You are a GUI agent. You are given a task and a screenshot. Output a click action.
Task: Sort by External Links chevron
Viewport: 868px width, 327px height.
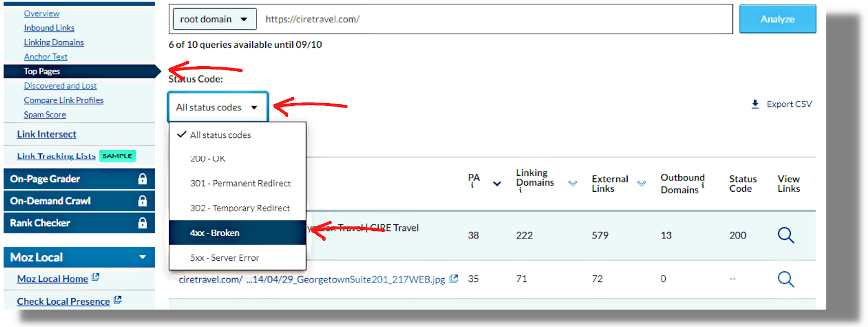pyautogui.click(x=641, y=184)
